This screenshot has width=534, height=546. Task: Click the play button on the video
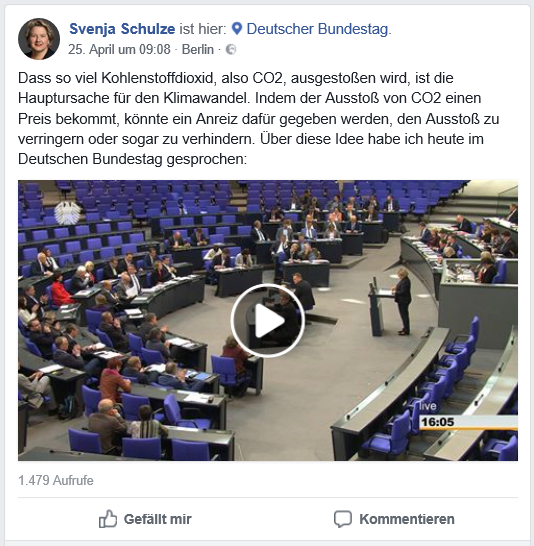[x=268, y=320]
